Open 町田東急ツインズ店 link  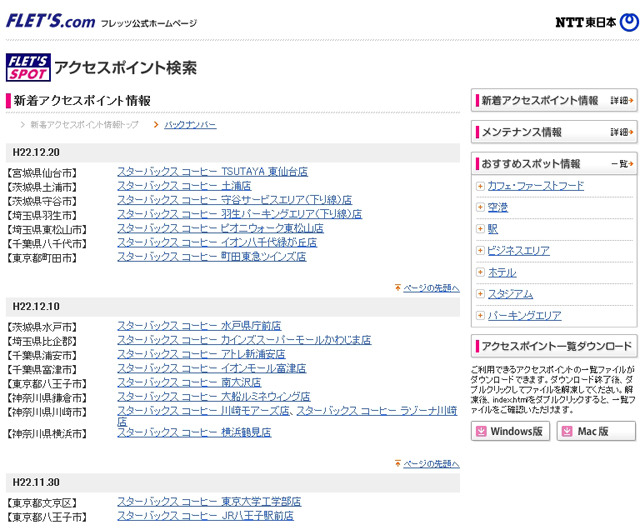(x=212, y=256)
